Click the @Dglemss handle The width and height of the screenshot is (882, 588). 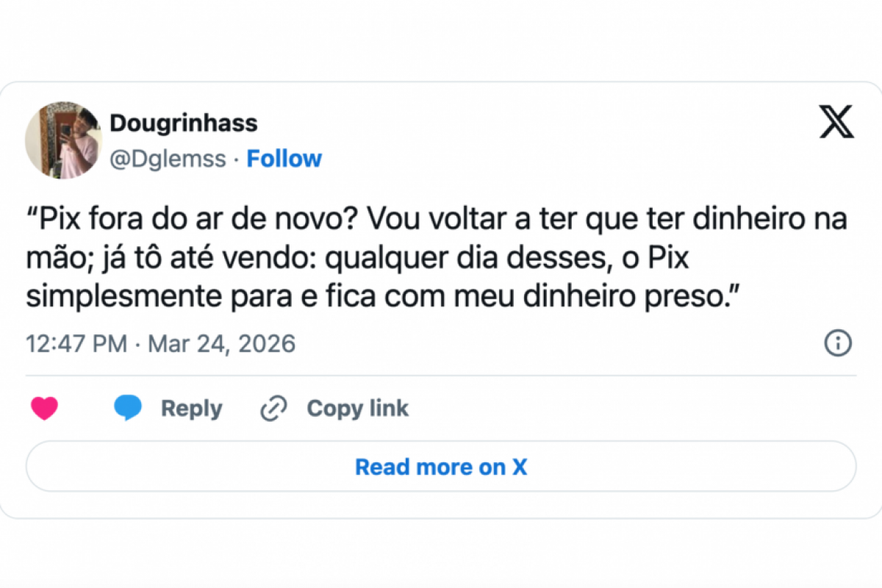(x=169, y=158)
